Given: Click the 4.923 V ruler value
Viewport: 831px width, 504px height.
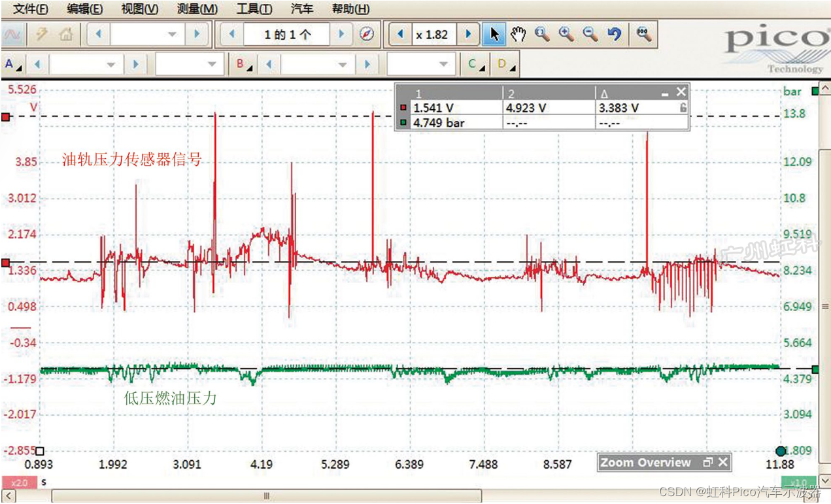Looking at the screenshot, I should (526, 109).
